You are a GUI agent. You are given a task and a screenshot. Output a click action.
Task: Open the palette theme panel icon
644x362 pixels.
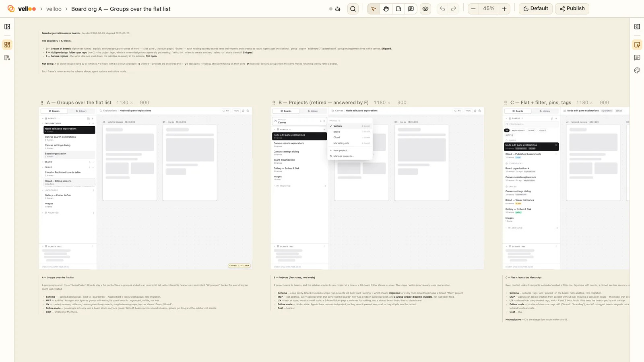pyautogui.click(x=637, y=70)
